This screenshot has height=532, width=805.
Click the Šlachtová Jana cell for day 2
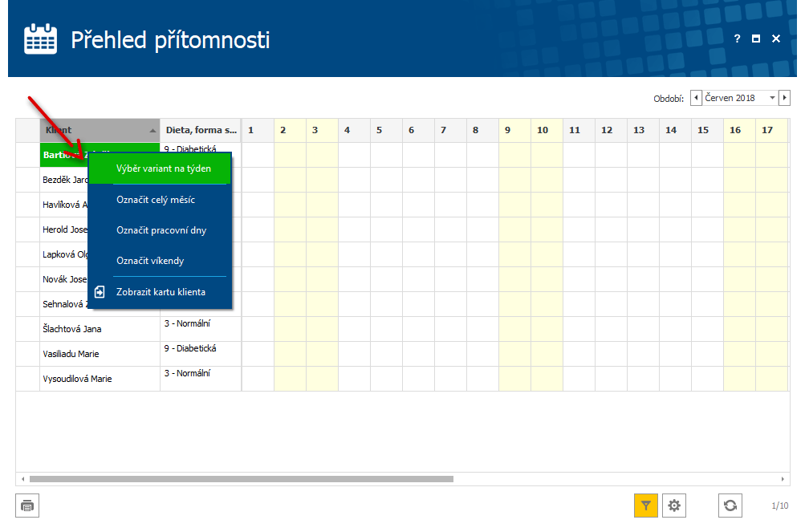tap(290, 329)
